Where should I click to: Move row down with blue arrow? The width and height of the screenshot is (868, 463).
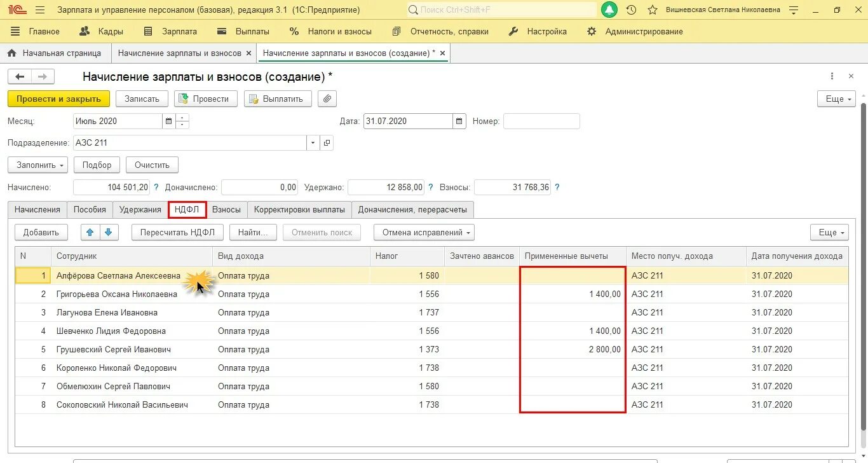click(109, 232)
